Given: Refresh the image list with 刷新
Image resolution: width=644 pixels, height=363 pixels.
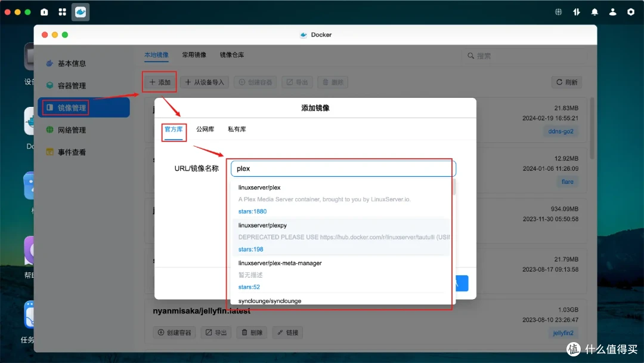Looking at the screenshot, I should pyautogui.click(x=567, y=82).
